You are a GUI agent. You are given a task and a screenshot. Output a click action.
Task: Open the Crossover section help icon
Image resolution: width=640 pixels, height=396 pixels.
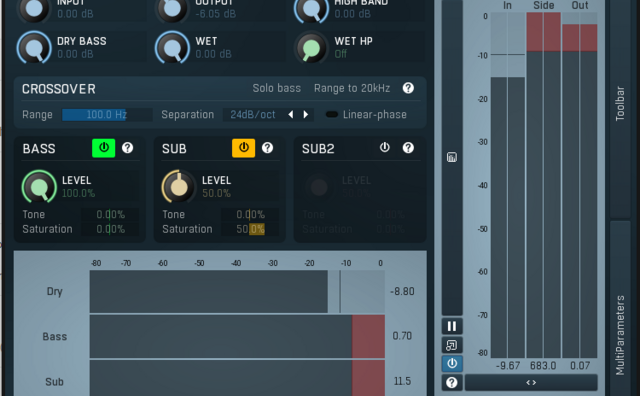tap(408, 88)
